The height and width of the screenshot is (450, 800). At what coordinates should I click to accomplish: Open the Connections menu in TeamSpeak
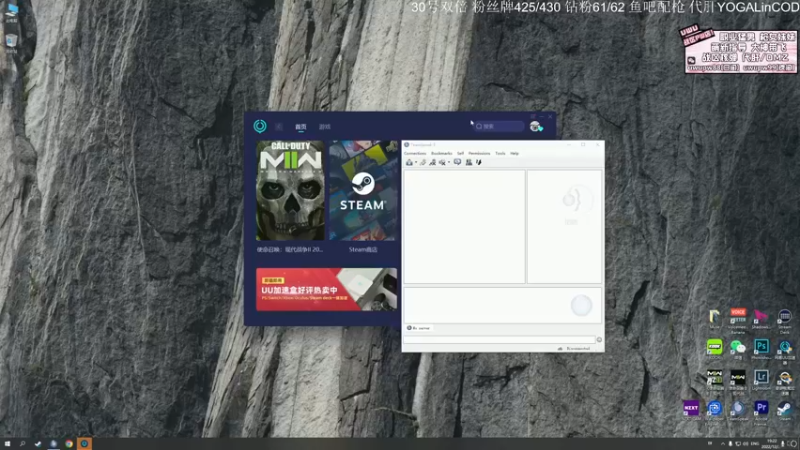tap(415, 153)
